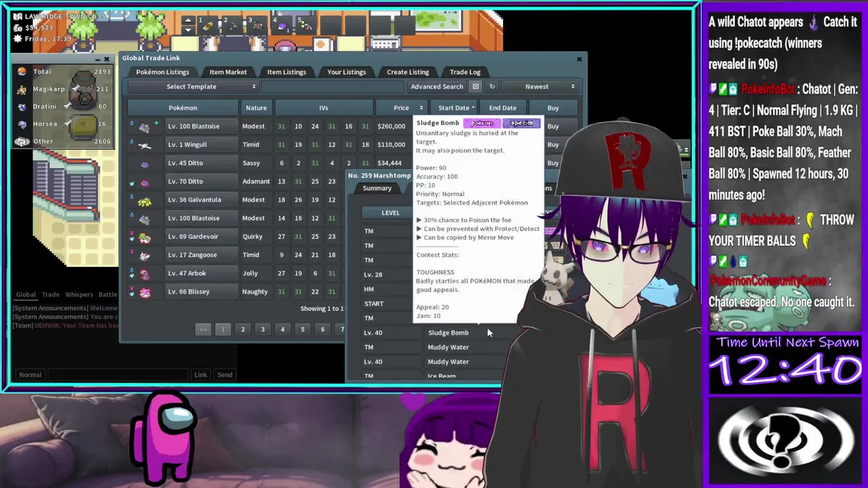Viewport: 868px width, 488px height.
Task: Click the Wingull sprite icon
Action: 144,145
